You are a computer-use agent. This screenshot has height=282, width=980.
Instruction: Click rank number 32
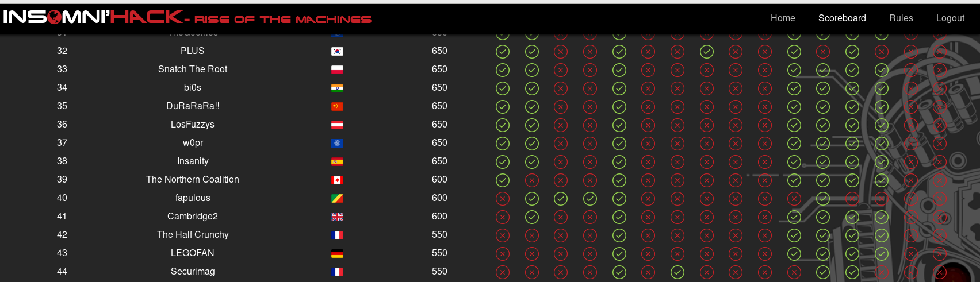(x=62, y=51)
